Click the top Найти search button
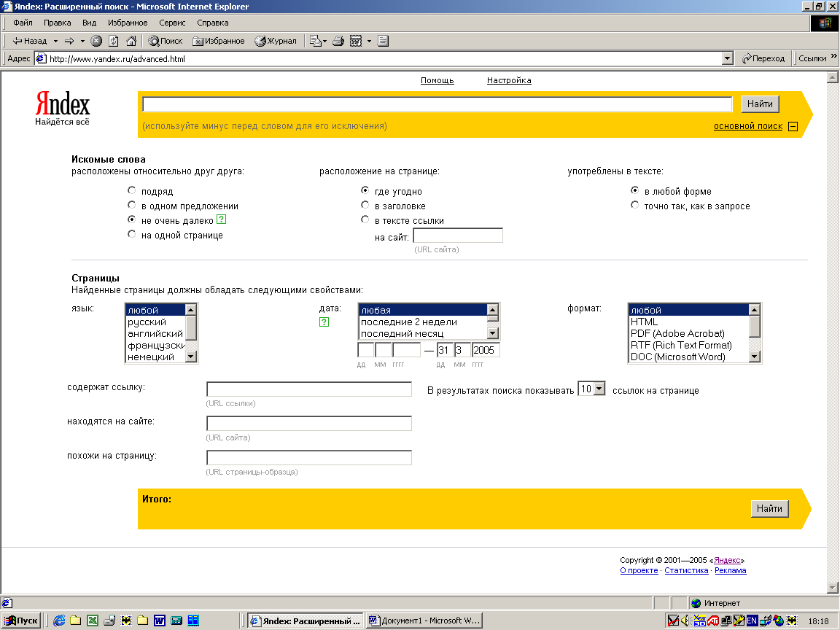Viewport: 840px width, 630px height. (x=761, y=104)
